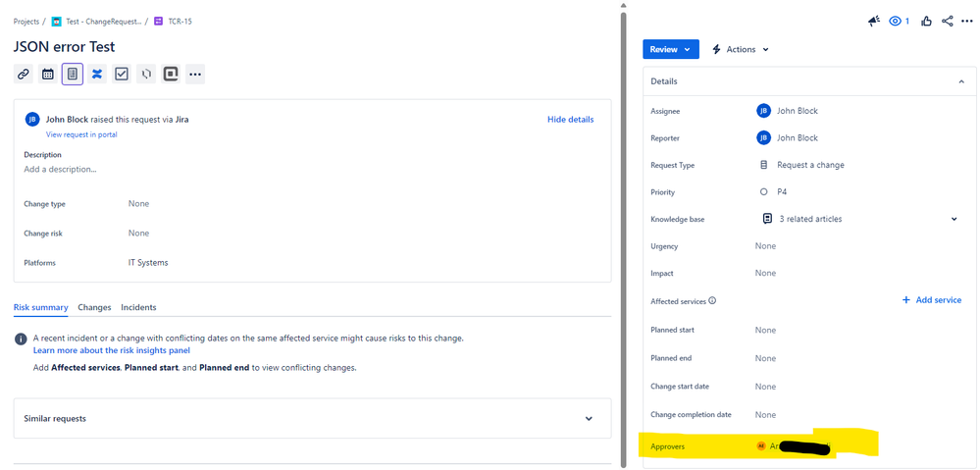Open the Confluence icon in issue toolbar
The height and width of the screenshot is (470, 980).
(97, 75)
